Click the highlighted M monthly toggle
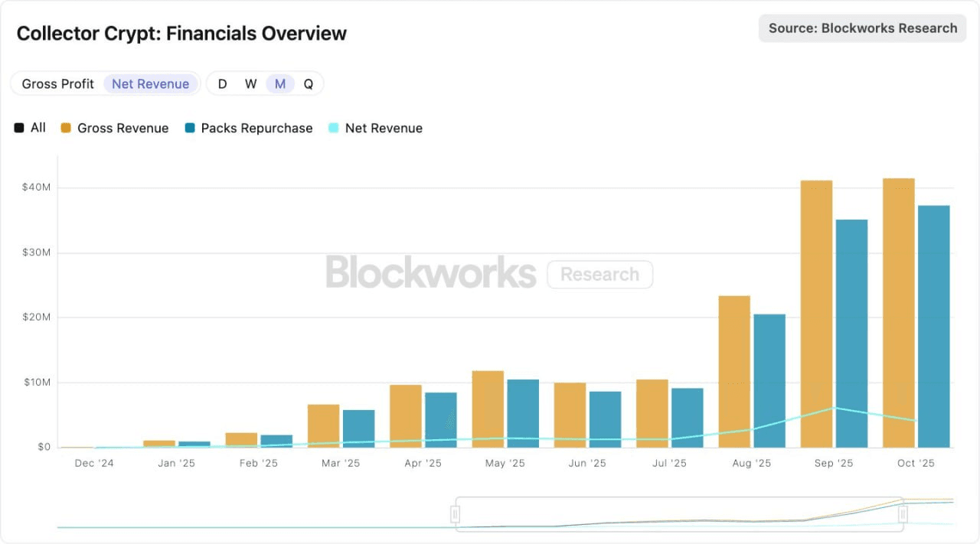This screenshot has height=544, width=980. pos(279,83)
